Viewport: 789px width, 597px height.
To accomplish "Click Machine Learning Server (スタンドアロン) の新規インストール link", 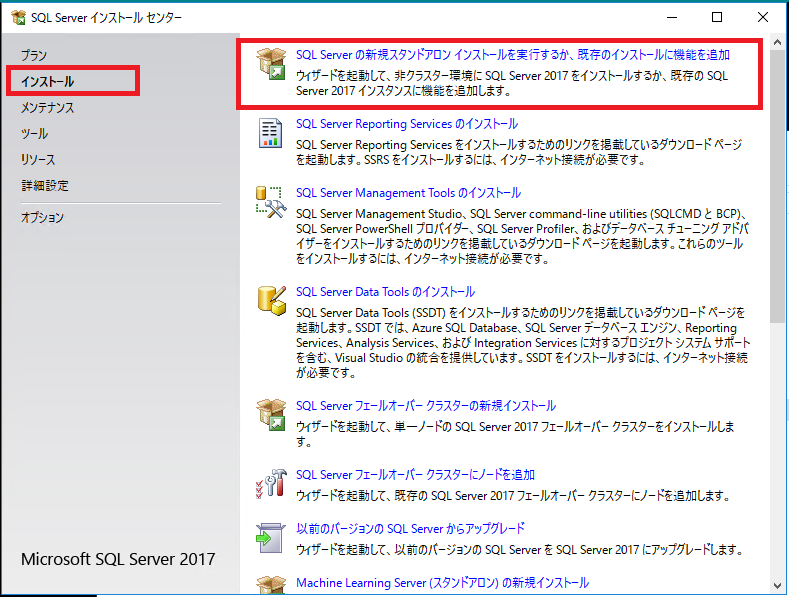I will [442, 583].
